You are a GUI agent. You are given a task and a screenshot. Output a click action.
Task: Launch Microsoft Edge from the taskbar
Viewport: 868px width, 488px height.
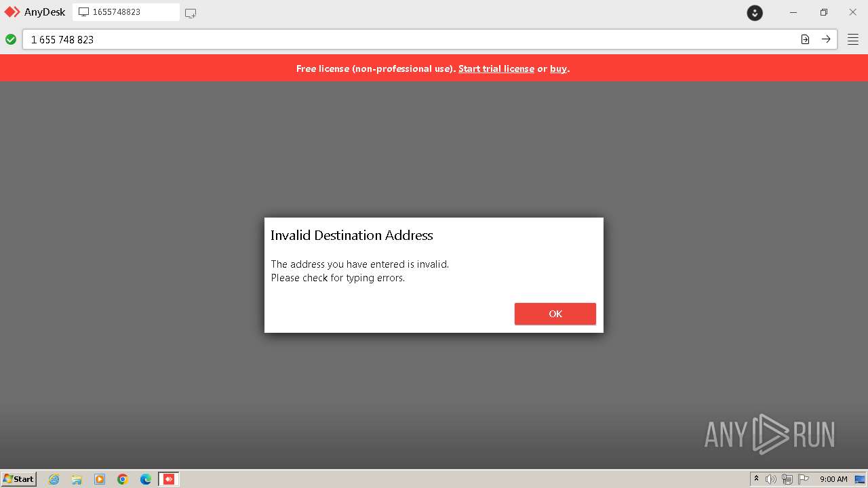tap(146, 479)
